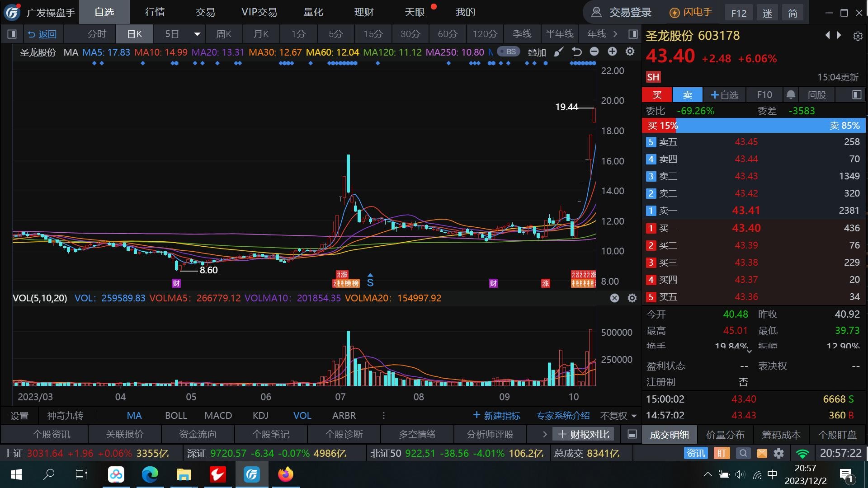
Task: Go to next stock with the right arrow
Action: click(x=839, y=35)
